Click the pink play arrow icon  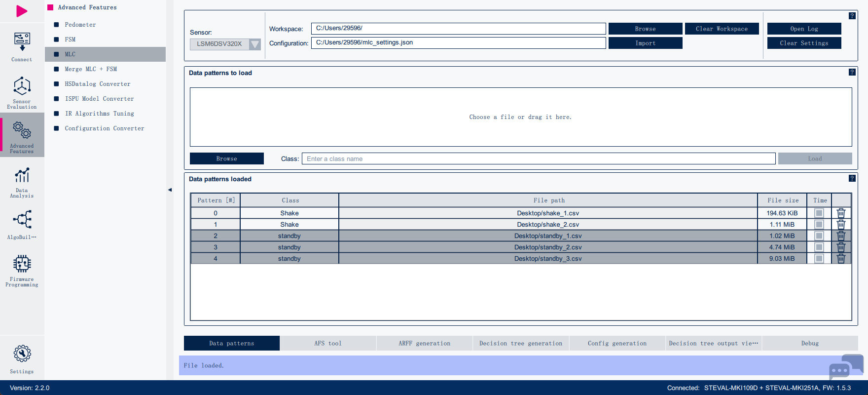[22, 11]
